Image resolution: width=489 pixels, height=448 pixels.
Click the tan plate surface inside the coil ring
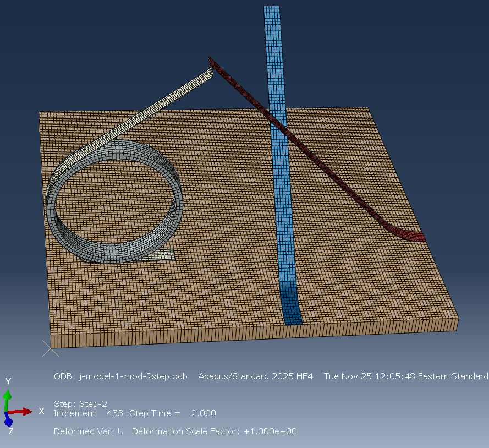(116, 204)
